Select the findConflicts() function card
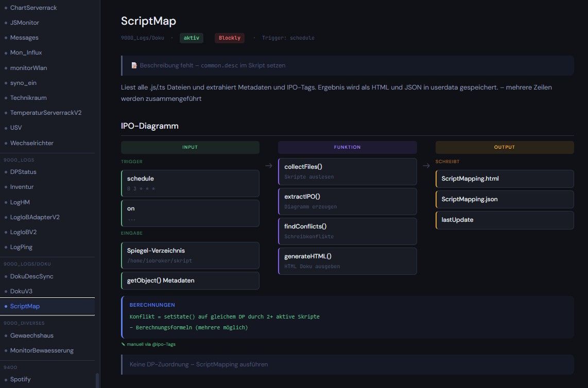Image resolution: width=588 pixels, height=388 pixels. coord(347,231)
